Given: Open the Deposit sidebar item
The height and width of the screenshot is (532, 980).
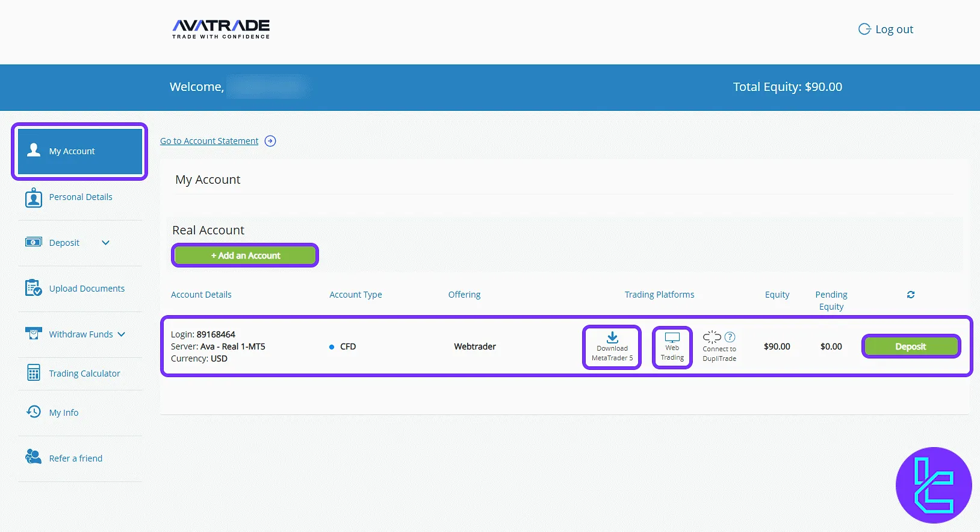Looking at the screenshot, I should [64, 243].
